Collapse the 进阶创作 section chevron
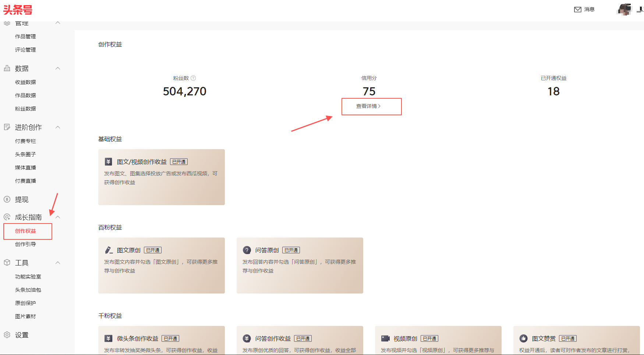Image resolution: width=644 pixels, height=355 pixels. pos(58,127)
